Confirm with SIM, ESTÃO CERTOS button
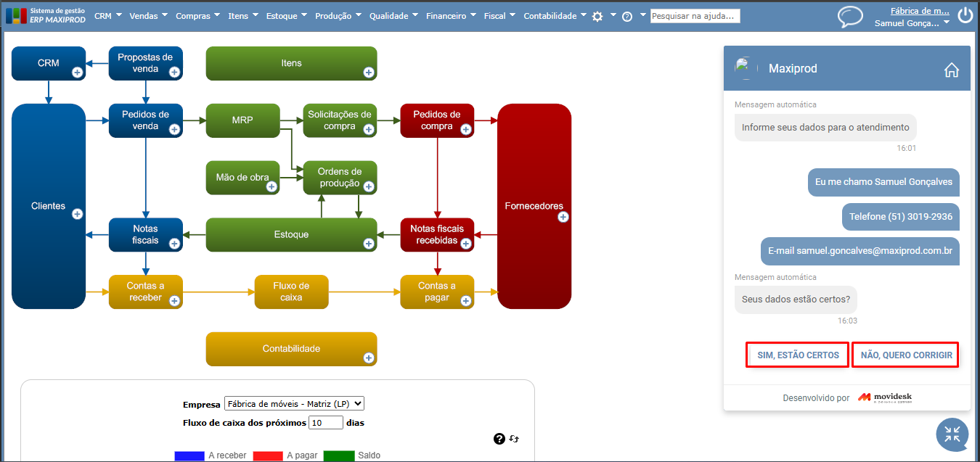The image size is (980, 462). pos(798,355)
